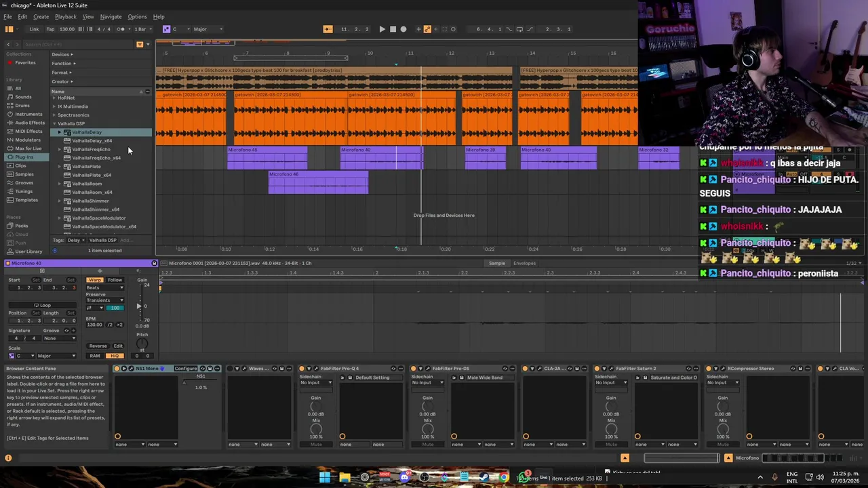Enable RAM mode for the clip
The width and height of the screenshot is (868, 488).
[95, 356]
